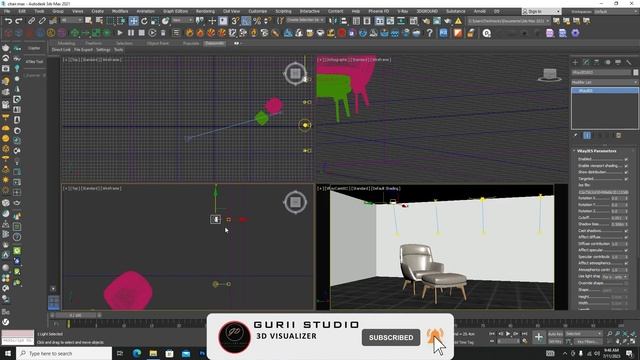Toggle the Percent Snap icon
The height and width of the screenshot is (360, 640).
point(257,20)
